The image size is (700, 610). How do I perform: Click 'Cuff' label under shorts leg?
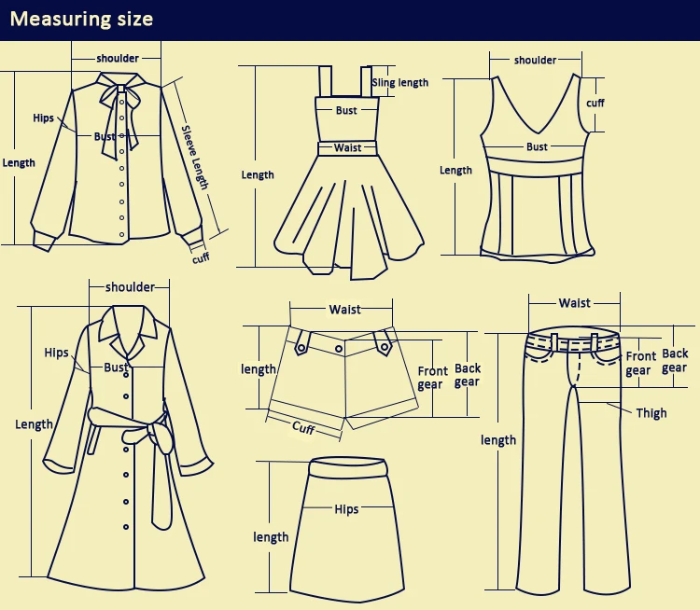pos(303,427)
